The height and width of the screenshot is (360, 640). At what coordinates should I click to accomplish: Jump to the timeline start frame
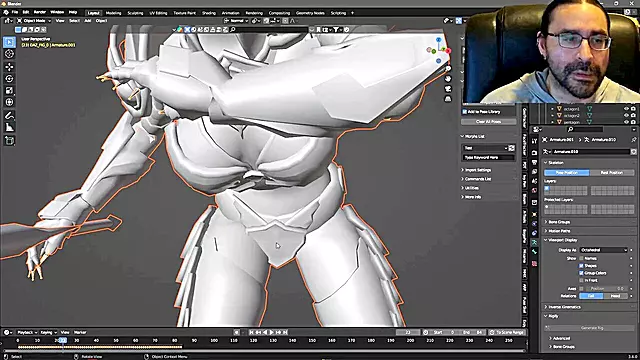coord(251,332)
